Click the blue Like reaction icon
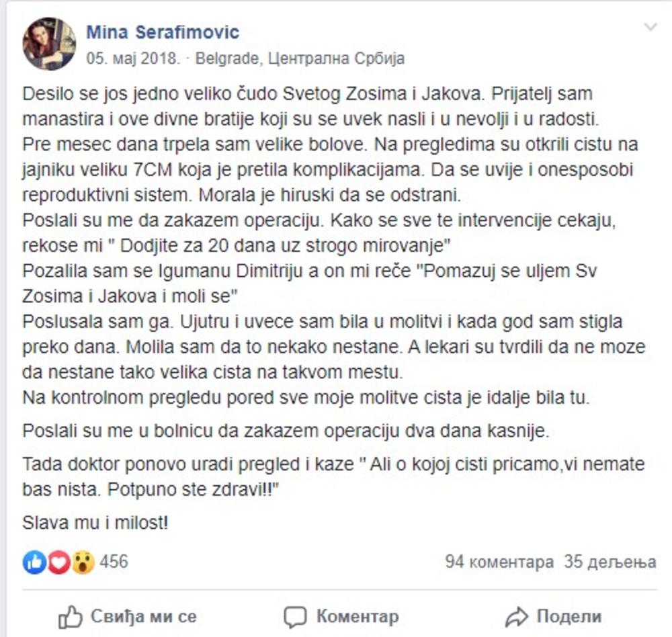672x637 pixels. (34, 562)
